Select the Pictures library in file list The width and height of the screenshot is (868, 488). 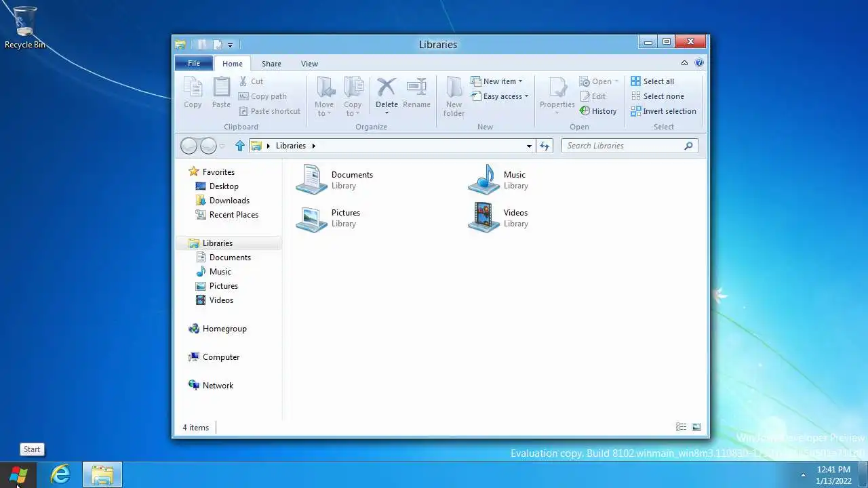(x=329, y=218)
